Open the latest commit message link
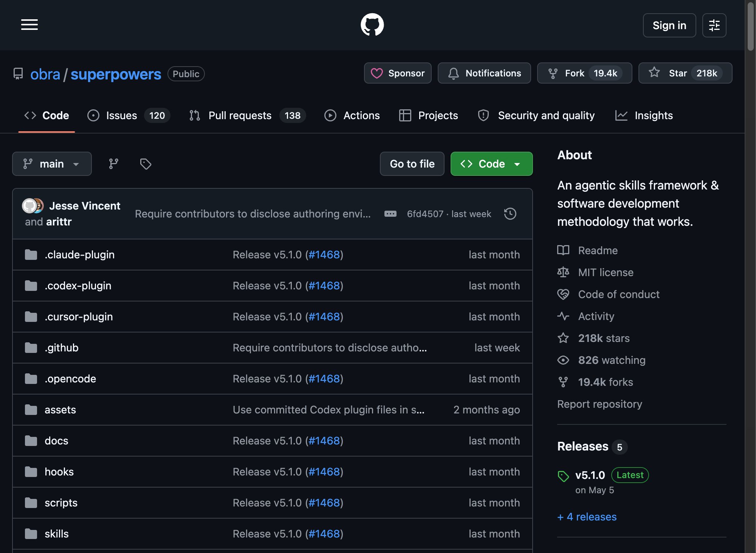This screenshot has width=756, height=553. [253, 214]
